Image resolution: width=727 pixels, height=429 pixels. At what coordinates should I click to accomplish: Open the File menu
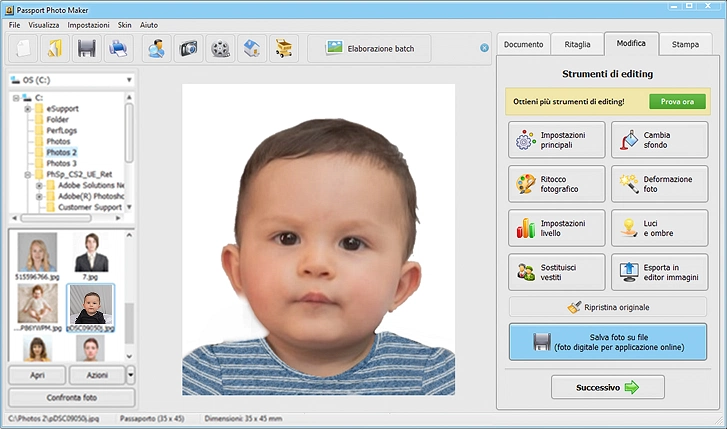pyautogui.click(x=14, y=25)
